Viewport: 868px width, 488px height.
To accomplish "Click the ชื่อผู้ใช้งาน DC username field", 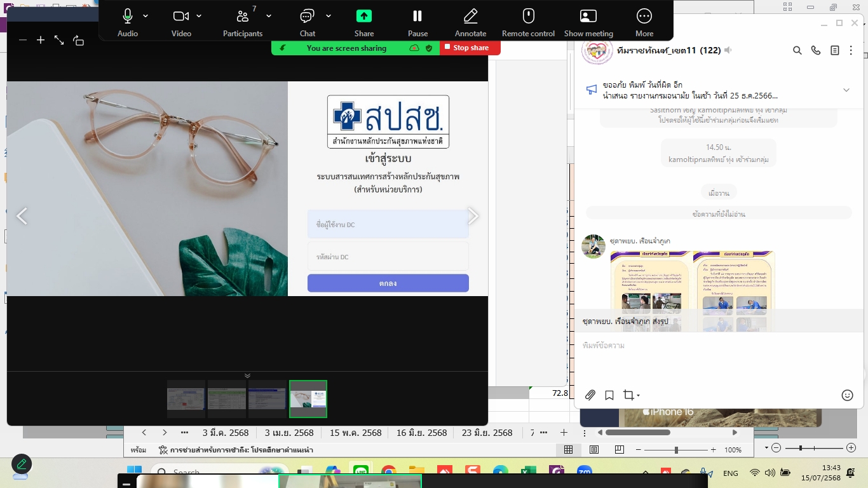I will pos(388,224).
